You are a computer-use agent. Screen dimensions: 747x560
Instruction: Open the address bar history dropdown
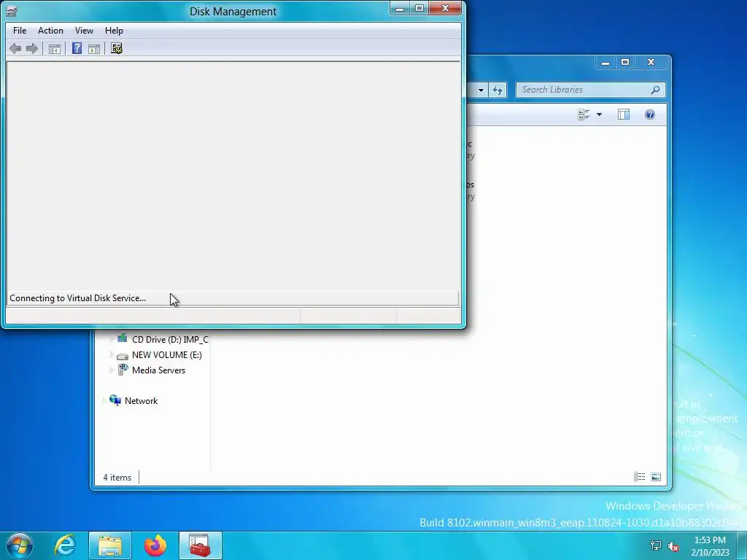[x=481, y=90]
